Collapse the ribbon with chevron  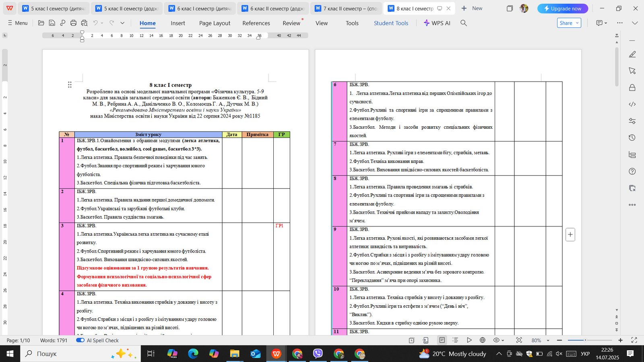click(635, 23)
